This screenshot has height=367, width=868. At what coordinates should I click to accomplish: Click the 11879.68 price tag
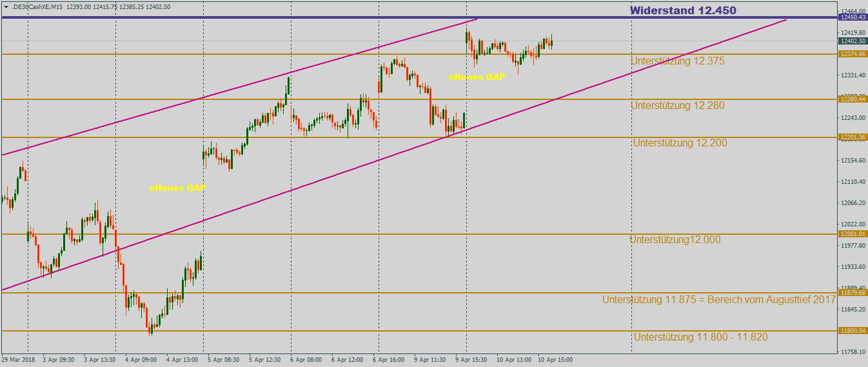click(853, 293)
